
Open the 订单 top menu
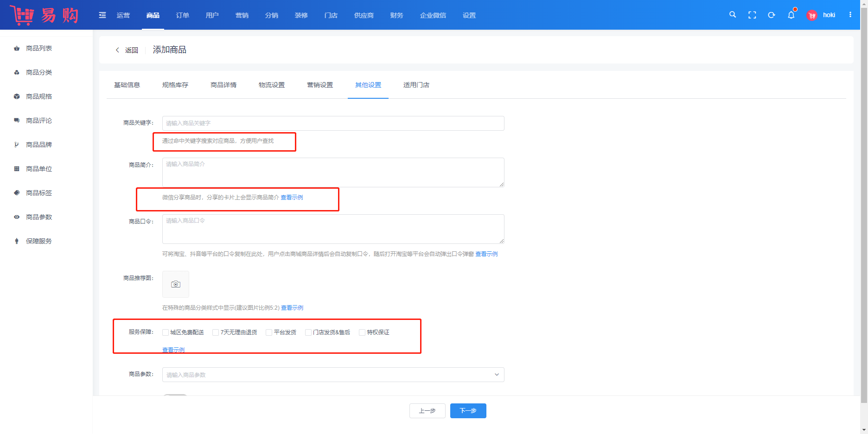pos(183,15)
